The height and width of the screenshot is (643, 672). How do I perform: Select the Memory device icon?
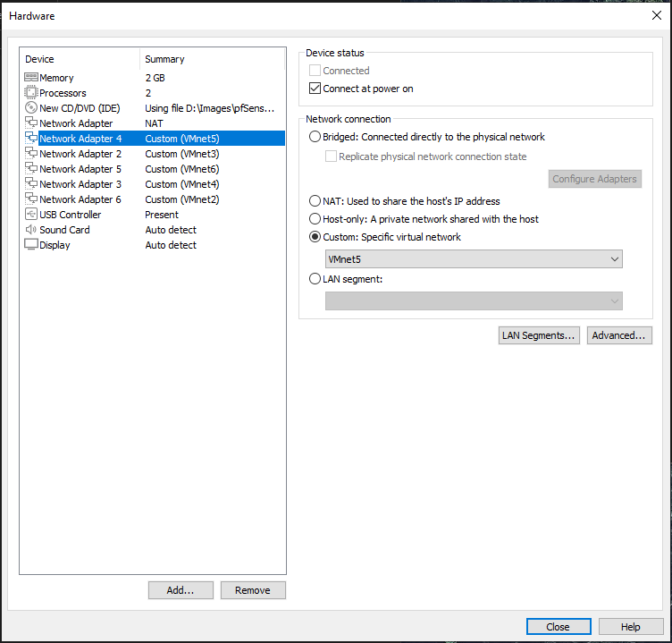click(30, 78)
